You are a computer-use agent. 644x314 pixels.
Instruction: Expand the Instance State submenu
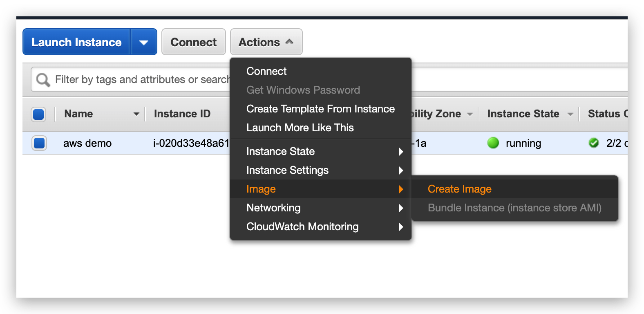click(x=321, y=151)
